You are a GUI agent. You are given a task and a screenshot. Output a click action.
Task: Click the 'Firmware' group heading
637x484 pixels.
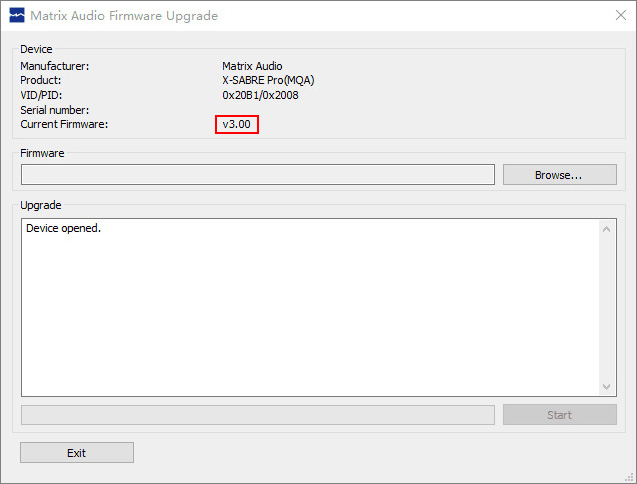click(x=42, y=153)
